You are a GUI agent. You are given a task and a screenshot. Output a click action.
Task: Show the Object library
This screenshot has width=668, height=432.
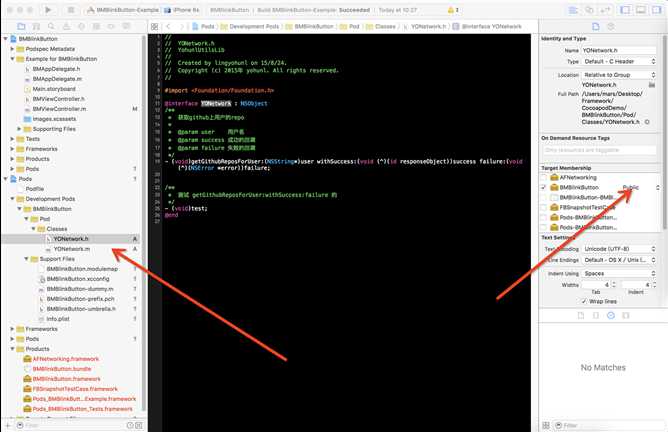[x=610, y=316]
